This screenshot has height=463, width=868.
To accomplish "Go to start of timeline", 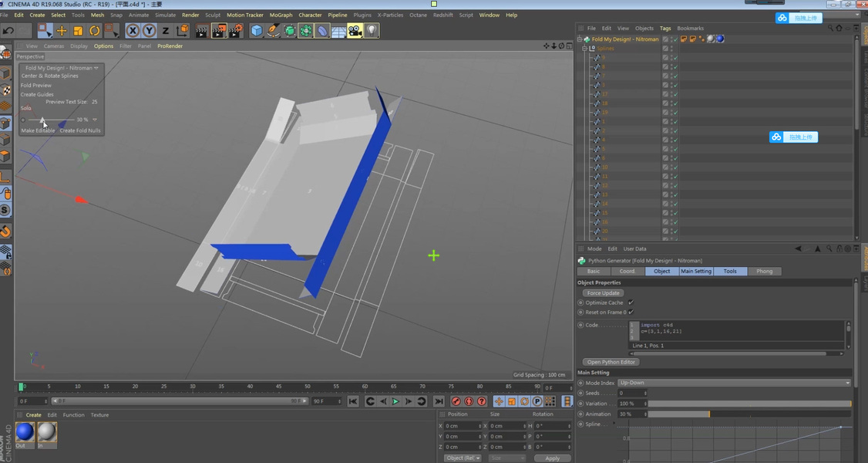I will 352,401.
